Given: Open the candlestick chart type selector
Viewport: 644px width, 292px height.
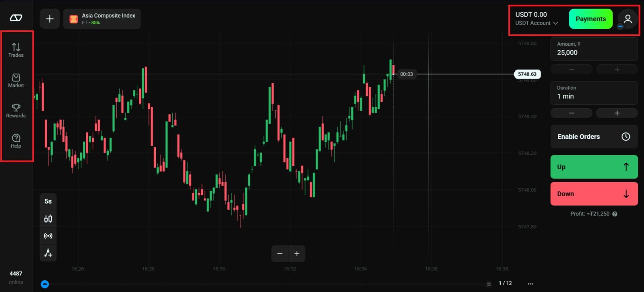Looking at the screenshot, I should pos(48,219).
